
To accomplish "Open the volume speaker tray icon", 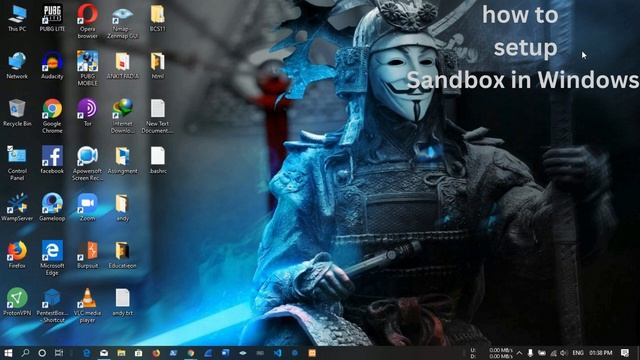I will 564,353.
